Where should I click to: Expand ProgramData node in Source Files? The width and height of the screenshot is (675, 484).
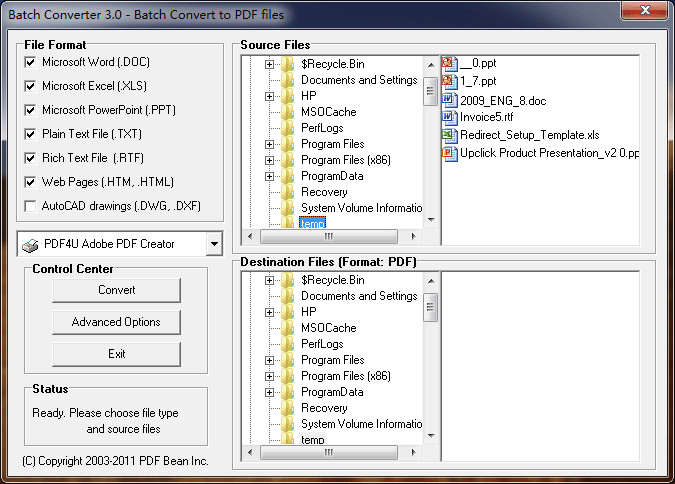pyautogui.click(x=269, y=177)
